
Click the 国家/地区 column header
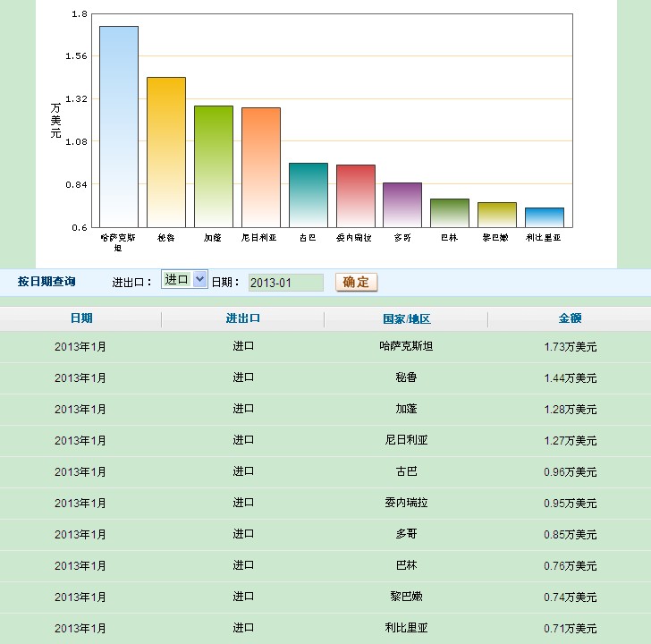[x=406, y=318]
